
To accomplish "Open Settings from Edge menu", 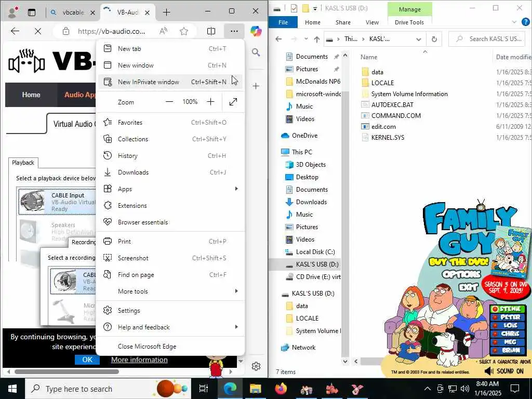I will (170, 311).
